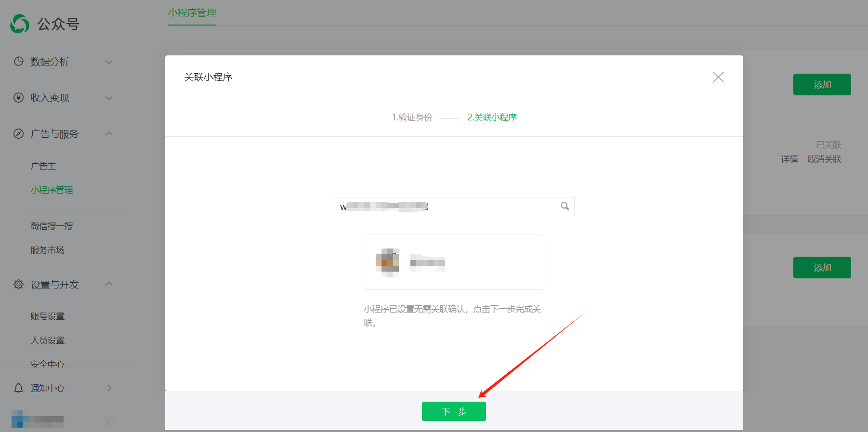Viewport: 868px width, 432px height.
Task: Expand the 收入变现 section chevron
Action: [109, 98]
